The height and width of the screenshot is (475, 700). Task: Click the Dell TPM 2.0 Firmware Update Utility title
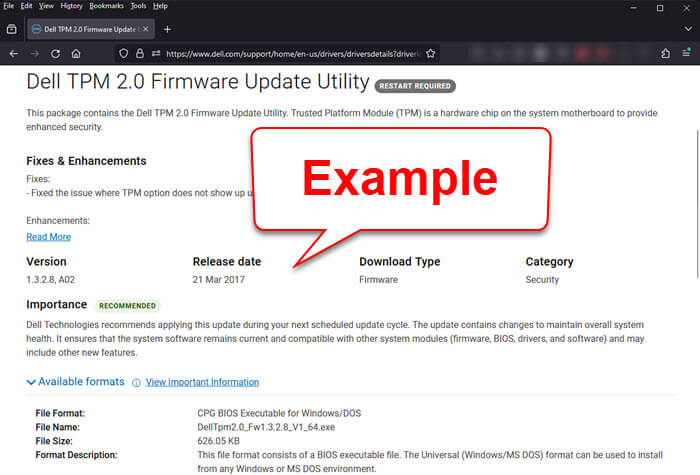coord(198,82)
